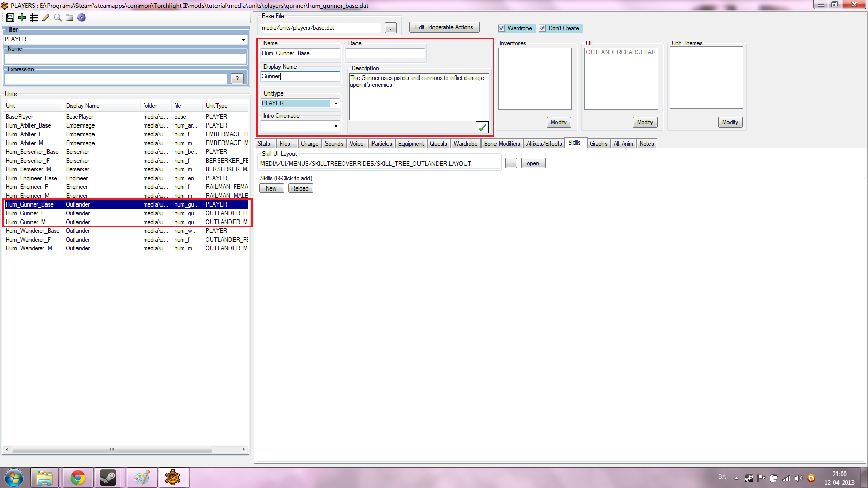
Task: Switch to the Stats tab
Action: pyautogui.click(x=264, y=144)
